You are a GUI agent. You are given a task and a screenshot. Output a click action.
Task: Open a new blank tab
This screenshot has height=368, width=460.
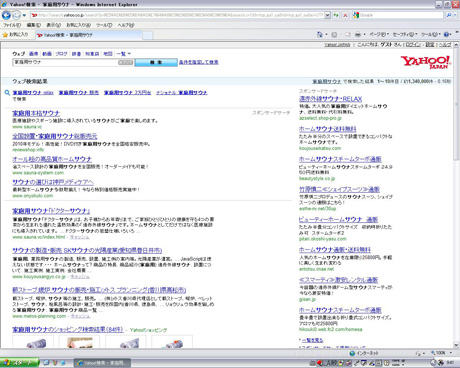pos(148,35)
